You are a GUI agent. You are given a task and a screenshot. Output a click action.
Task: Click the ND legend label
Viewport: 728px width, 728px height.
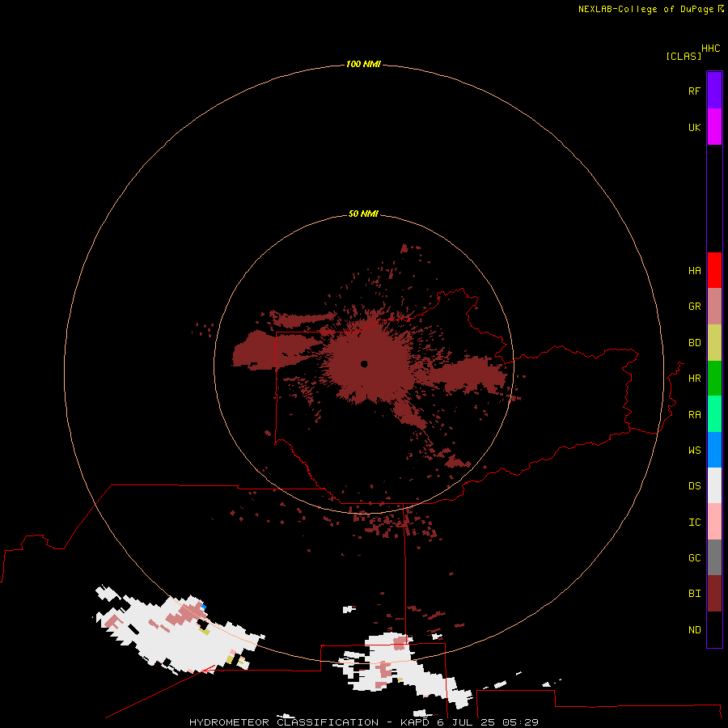pyautogui.click(x=694, y=630)
